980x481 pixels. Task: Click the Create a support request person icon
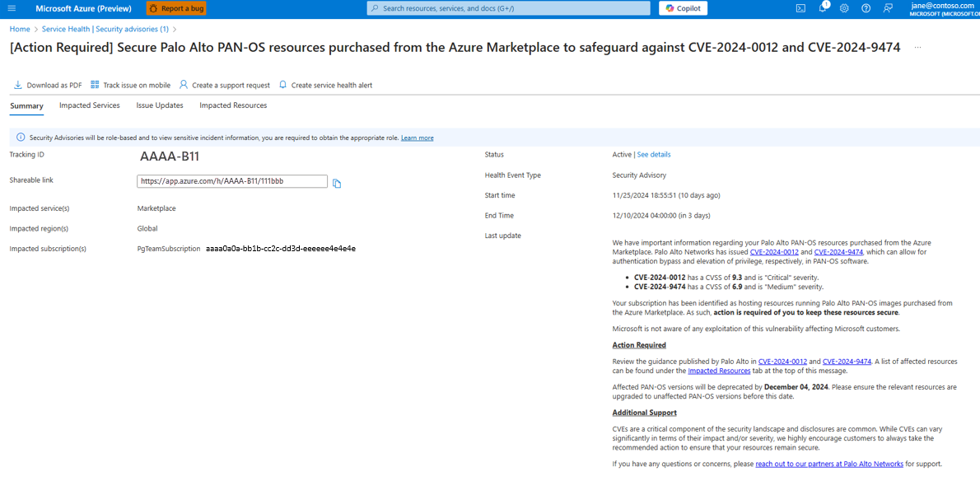(x=184, y=85)
